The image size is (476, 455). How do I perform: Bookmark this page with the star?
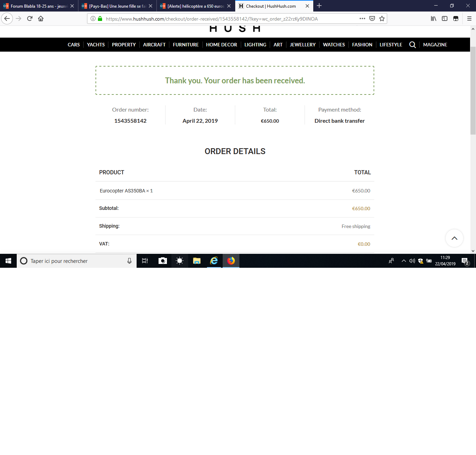pos(382,18)
